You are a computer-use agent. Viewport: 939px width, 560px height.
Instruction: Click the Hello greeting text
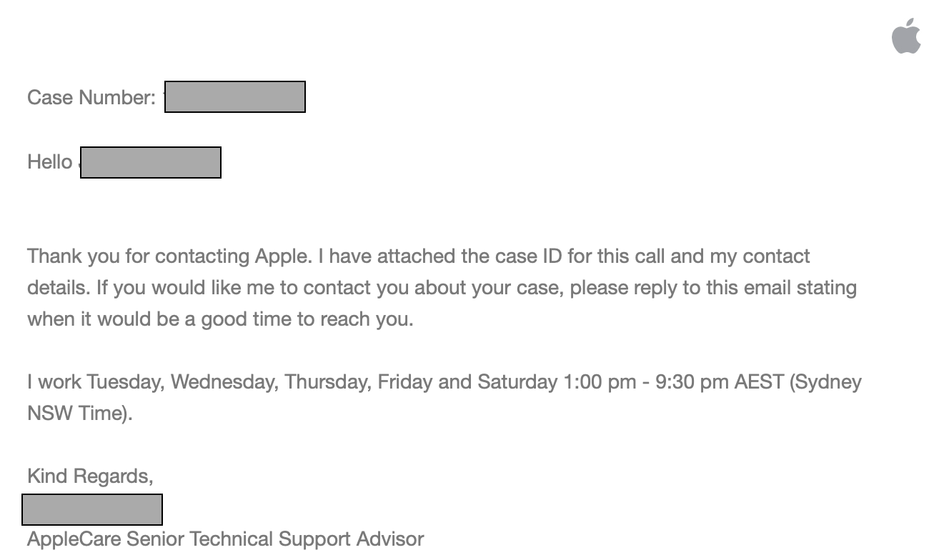click(x=50, y=162)
